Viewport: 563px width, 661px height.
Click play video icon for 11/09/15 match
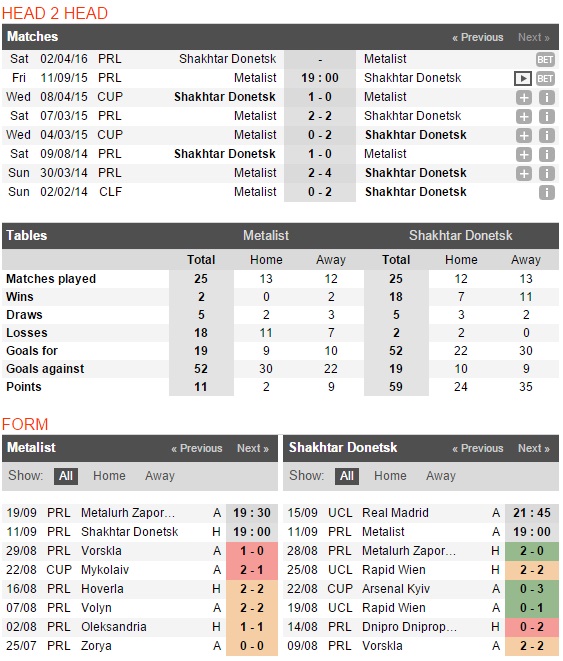pyautogui.click(x=523, y=78)
